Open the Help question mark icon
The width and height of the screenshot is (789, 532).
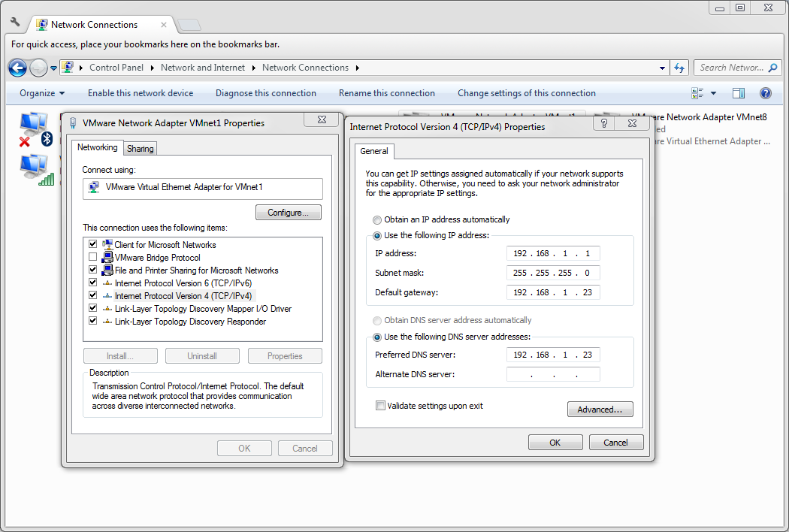pos(766,93)
